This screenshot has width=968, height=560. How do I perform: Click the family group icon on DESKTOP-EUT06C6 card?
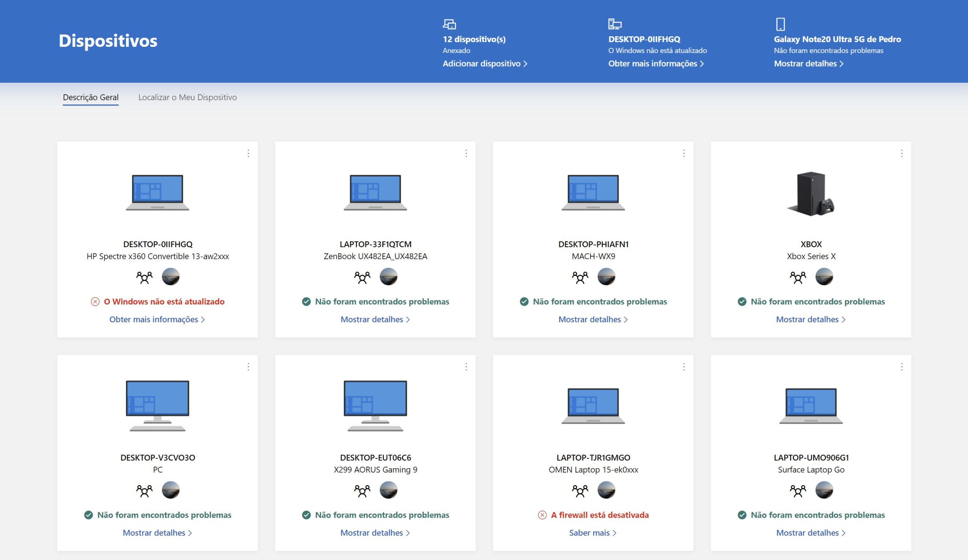362,490
